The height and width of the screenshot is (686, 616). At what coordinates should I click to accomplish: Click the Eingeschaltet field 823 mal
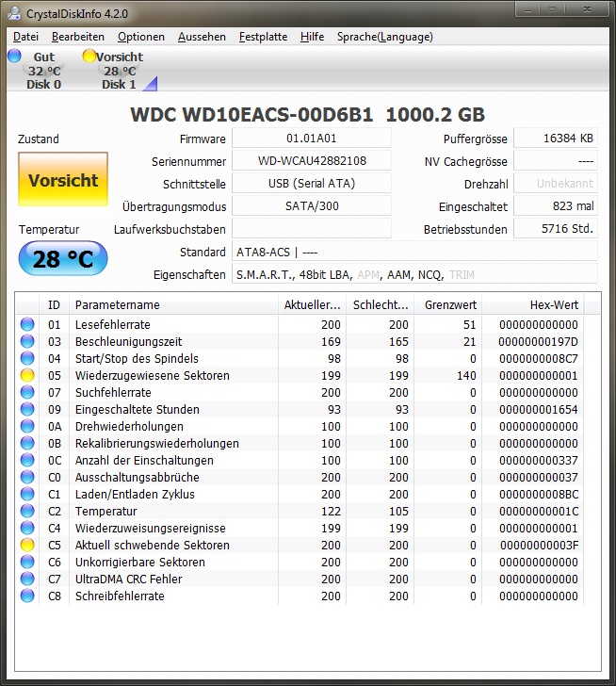(x=555, y=206)
